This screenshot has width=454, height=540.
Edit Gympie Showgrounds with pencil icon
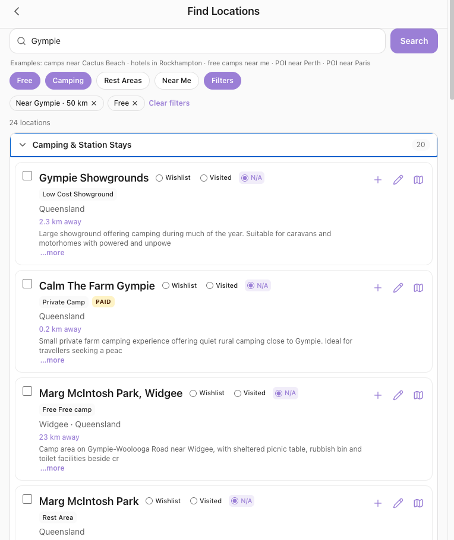[398, 180]
